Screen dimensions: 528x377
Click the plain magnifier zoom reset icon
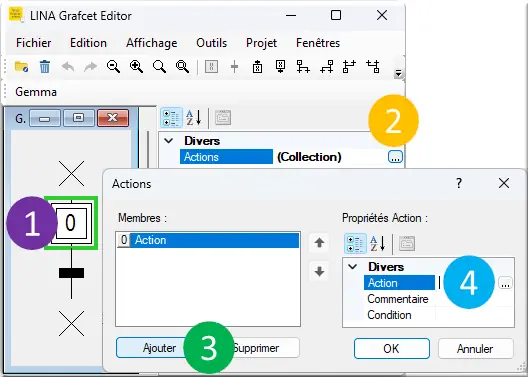click(x=159, y=67)
